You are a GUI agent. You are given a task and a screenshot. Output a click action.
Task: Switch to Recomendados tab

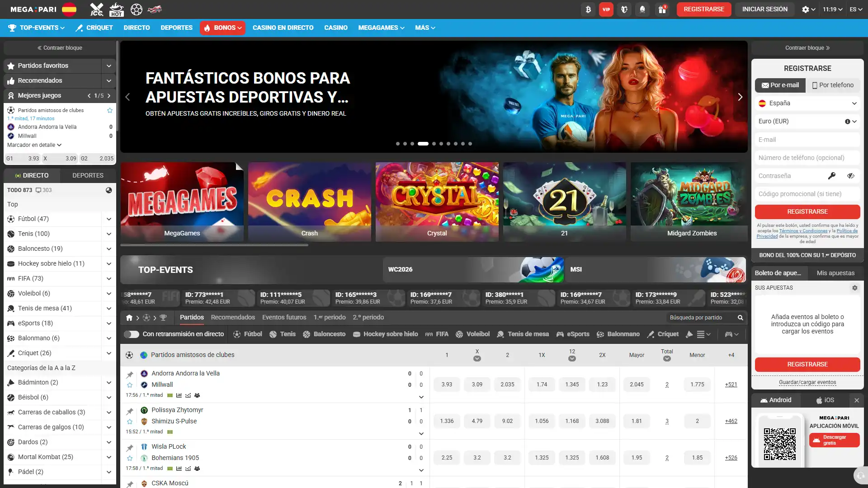point(233,318)
